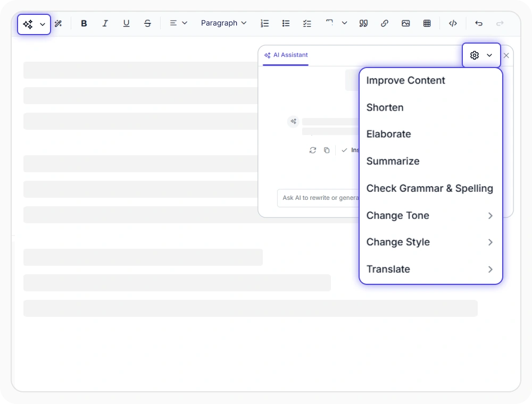This screenshot has width=532, height=404.
Task: Open the text alignment dropdown
Action: (x=178, y=23)
